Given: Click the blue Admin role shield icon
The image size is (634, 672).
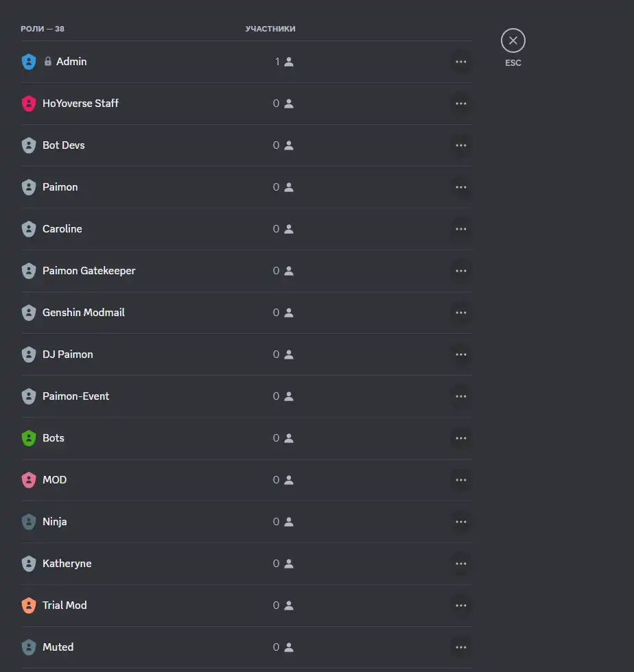Looking at the screenshot, I should click(x=29, y=62).
